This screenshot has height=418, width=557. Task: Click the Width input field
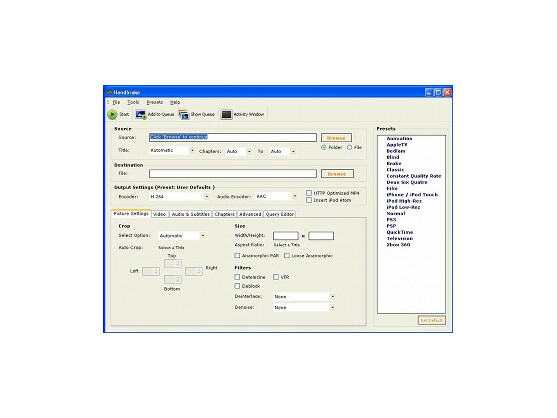tap(286, 236)
